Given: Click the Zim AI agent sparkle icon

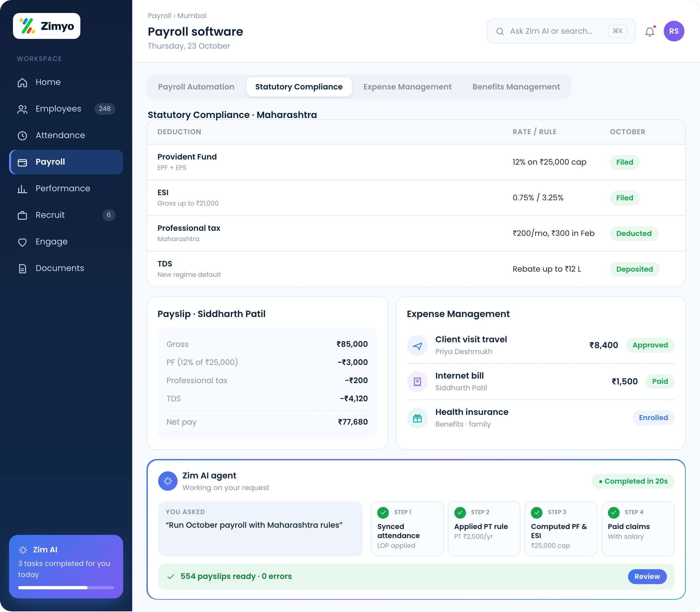Looking at the screenshot, I should click(x=168, y=481).
